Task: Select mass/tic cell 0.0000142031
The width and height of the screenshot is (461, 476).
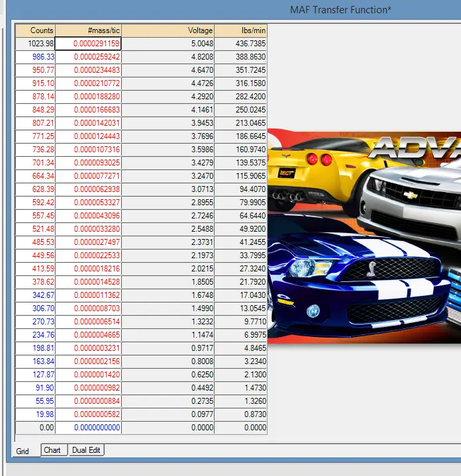Action: coord(88,123)
